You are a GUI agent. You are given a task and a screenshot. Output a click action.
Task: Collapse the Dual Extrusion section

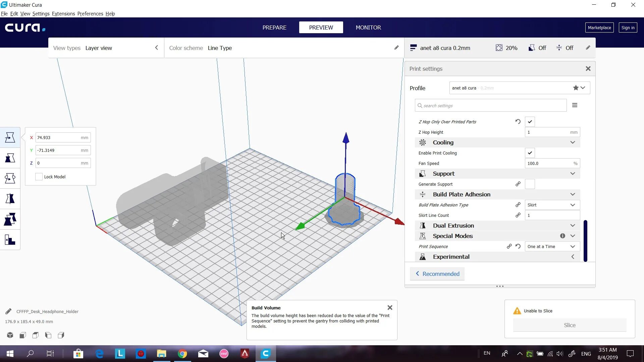573,226
